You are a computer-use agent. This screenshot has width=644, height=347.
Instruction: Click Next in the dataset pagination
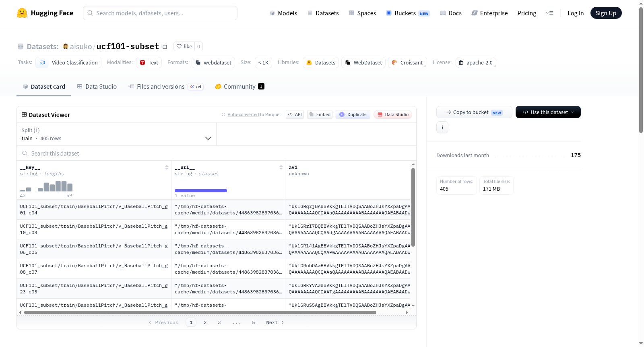[x=275, y=322]
